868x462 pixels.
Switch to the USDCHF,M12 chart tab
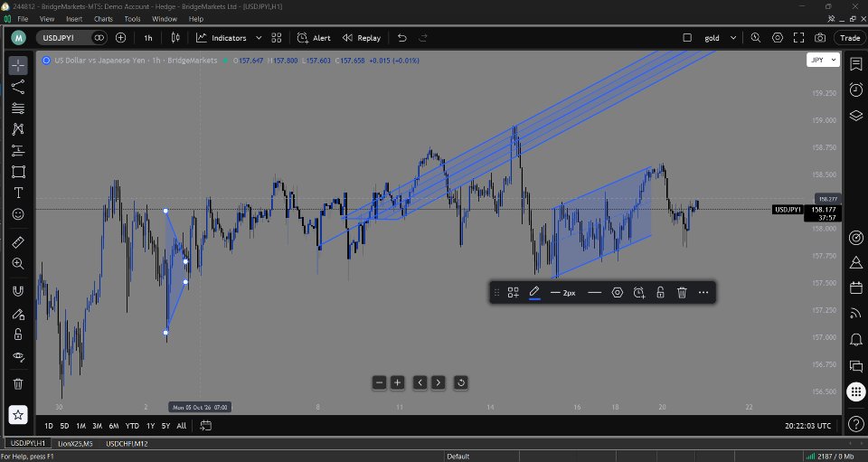(127, 444)
